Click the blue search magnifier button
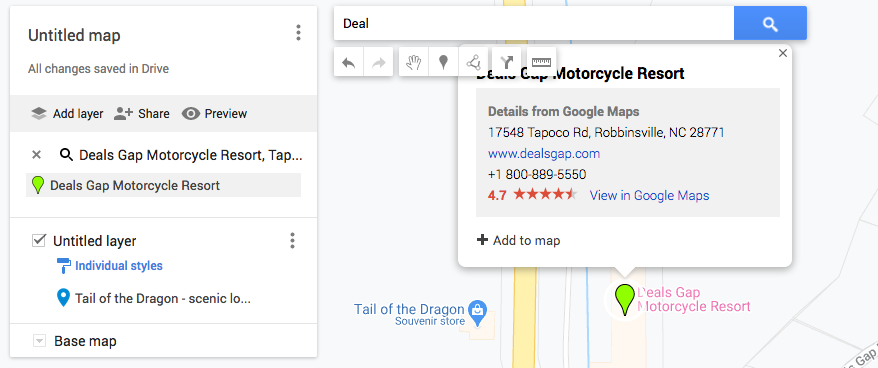 click(x=770, y=24)
